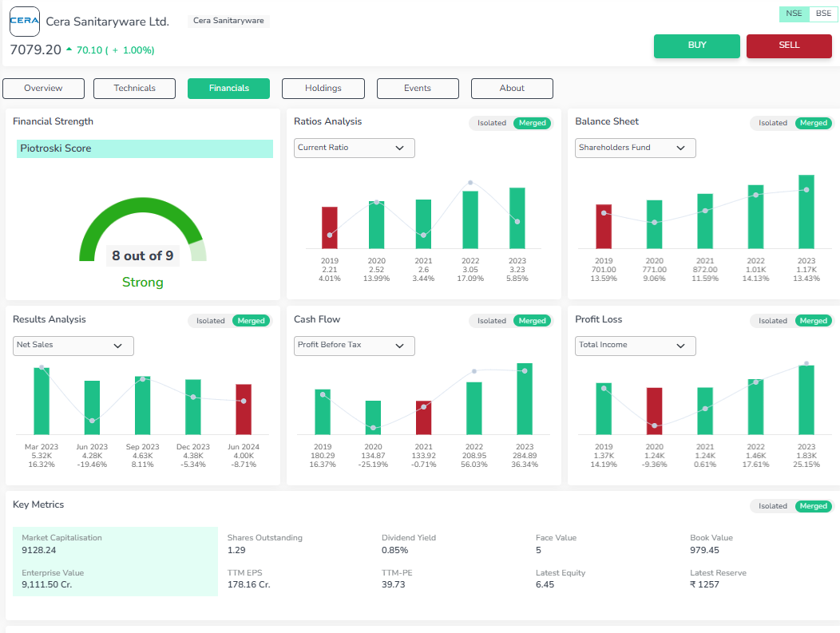
Task: Click the 8 out of 9 score label
Action: point(142,256)
